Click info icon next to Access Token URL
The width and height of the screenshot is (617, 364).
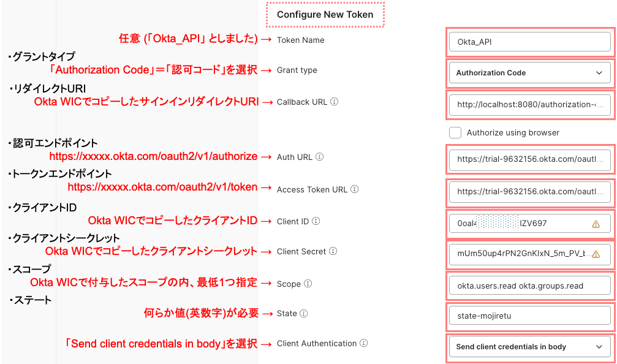tap(355, 189)
